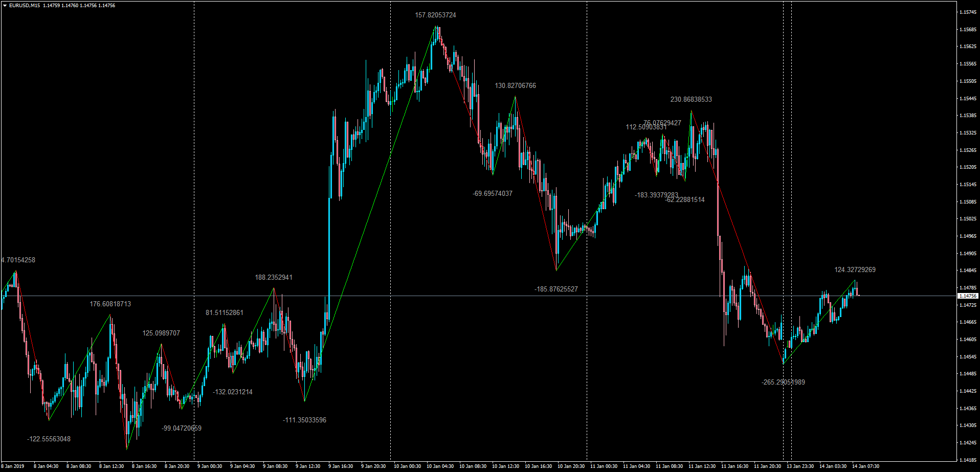Select the 188.2352941 swing label
Image resolution: width=980 pixels, height=472 pixels.
click(x=274, y=278)
